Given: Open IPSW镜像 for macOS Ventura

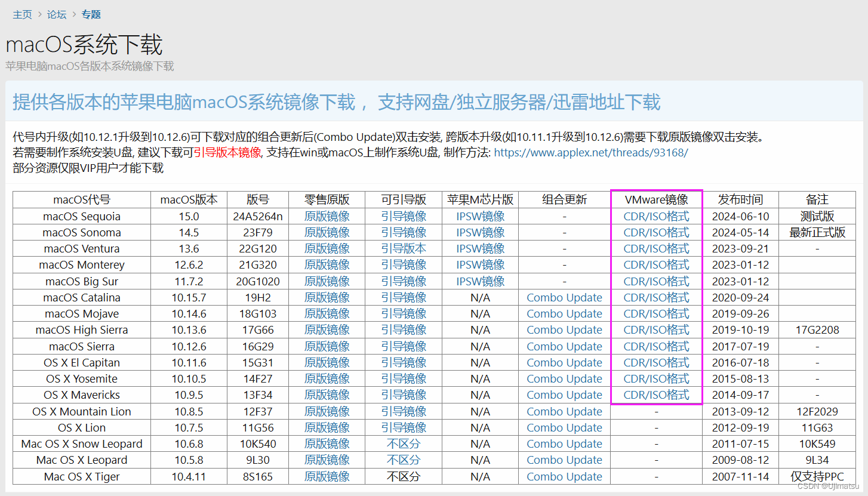Looking at the screenshot, I should tap(481, 248).
